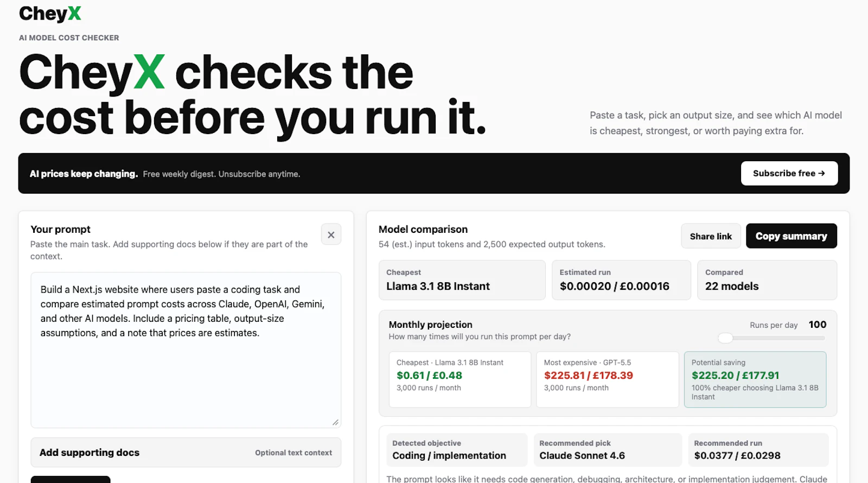Click the Detected objective Coding / implementation card
The height and width of the screenshot is (483, 868).
457,450
